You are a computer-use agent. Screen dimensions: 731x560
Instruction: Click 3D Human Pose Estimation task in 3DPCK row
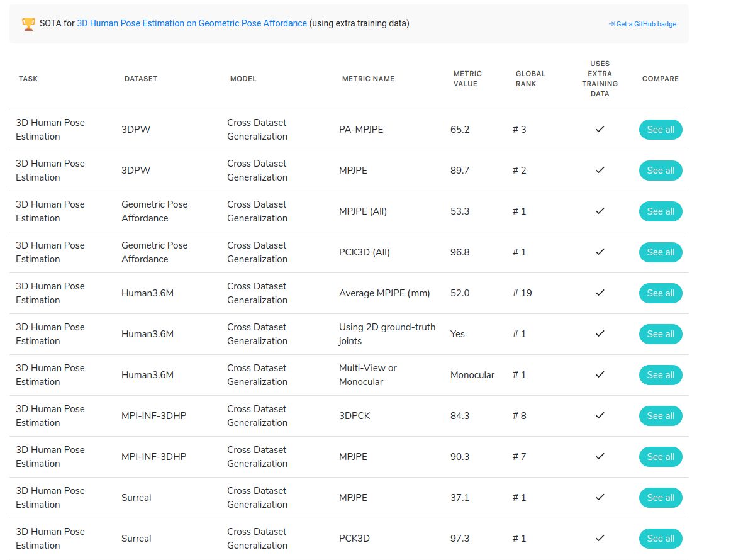[x=50, y=416]
